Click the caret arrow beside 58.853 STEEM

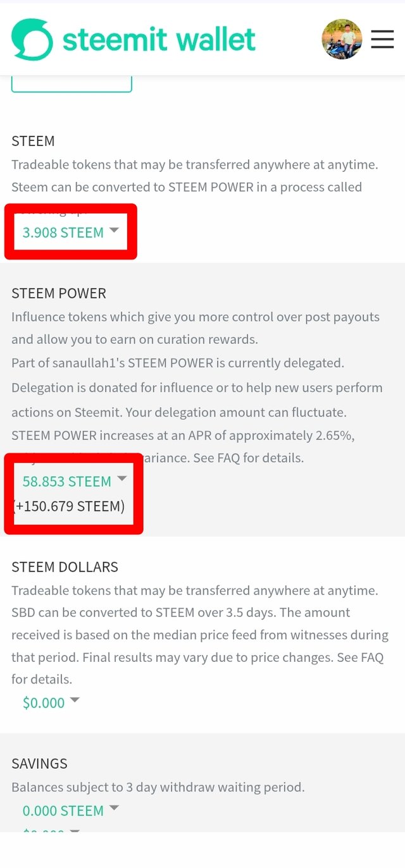point(122,479)
